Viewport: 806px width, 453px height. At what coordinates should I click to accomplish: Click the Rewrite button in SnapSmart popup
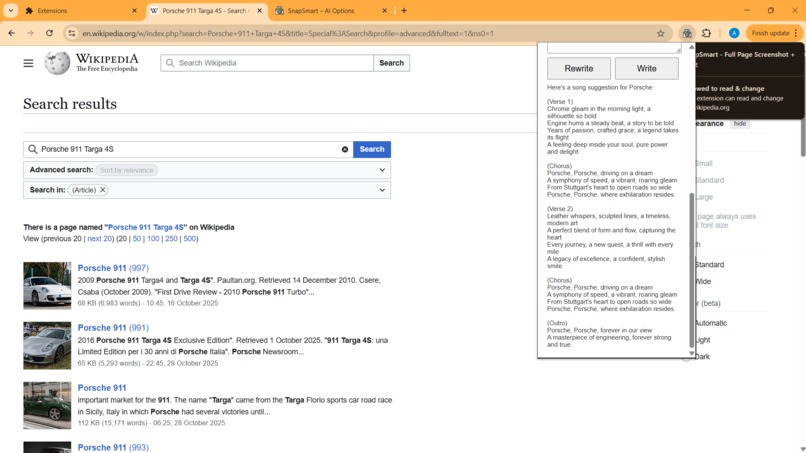(x=579, y=68)
